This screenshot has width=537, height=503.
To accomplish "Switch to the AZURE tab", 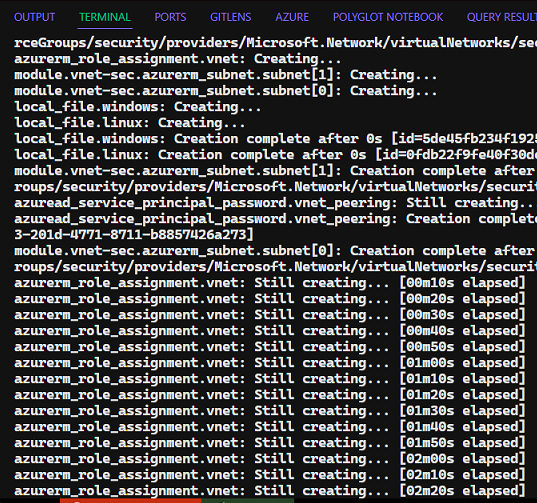I will coord(292,17).
